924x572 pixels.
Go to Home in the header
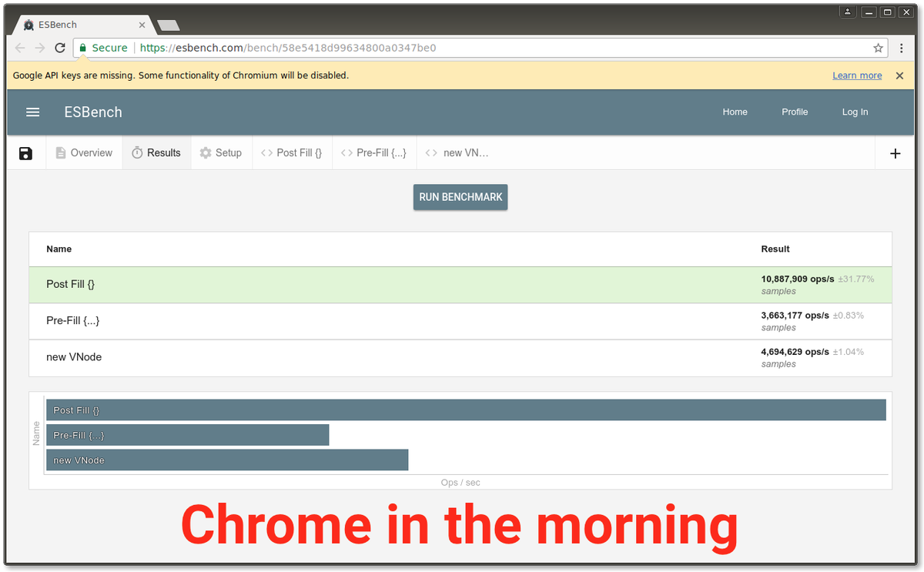click(x=735, y=112)
